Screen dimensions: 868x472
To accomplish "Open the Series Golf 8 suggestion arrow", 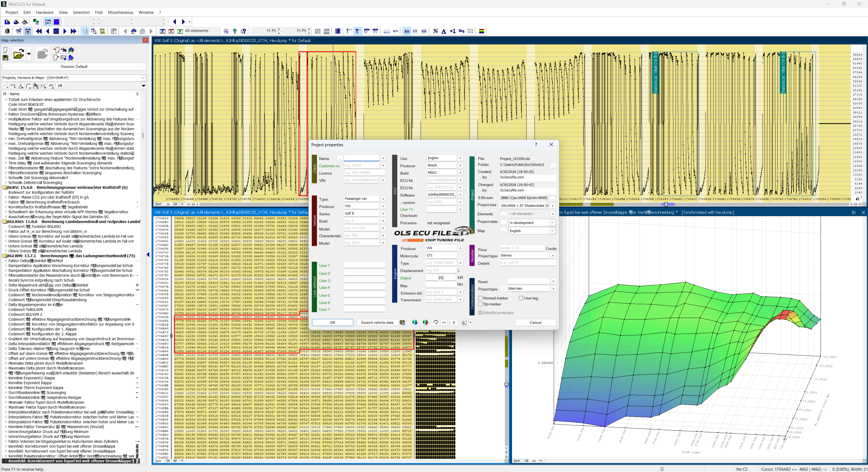I will [x=383, y=213].
